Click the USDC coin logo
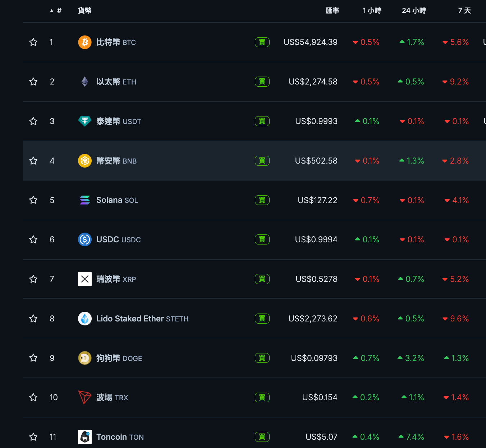The width and height of the screenshot is (486, 448). [85, 239]
